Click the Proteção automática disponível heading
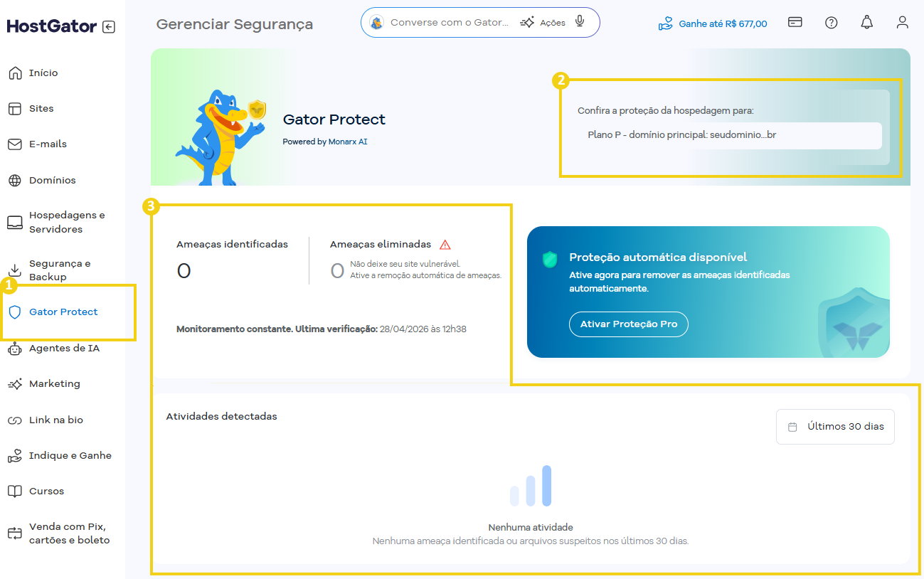The image size is (924, 579). [658, 257]
